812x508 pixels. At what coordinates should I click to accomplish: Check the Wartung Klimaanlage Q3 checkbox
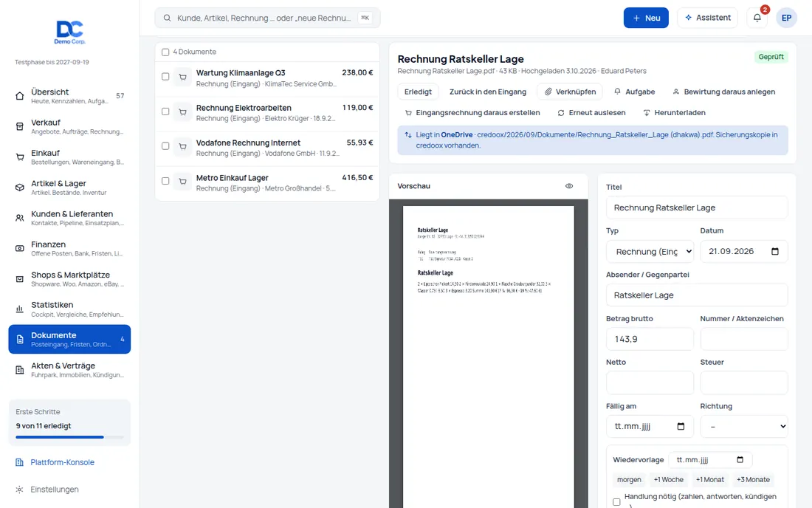click(165, 77)
